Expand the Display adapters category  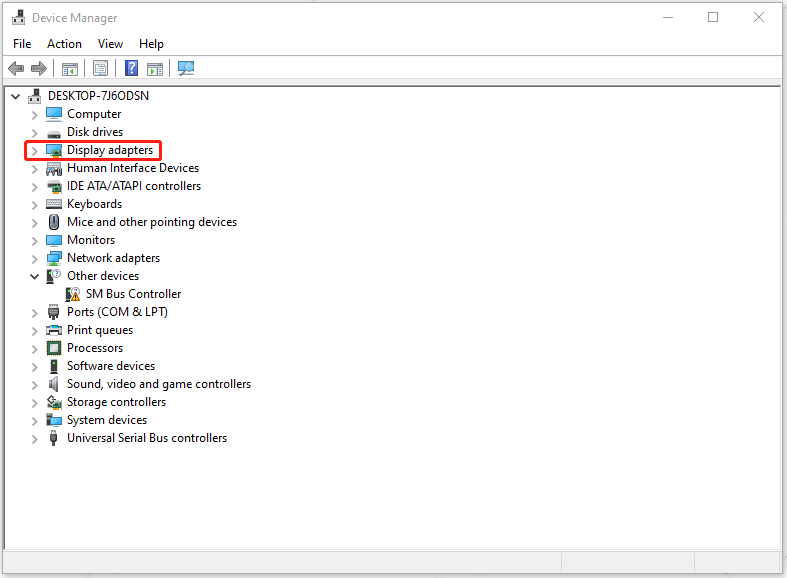[34, 151]
